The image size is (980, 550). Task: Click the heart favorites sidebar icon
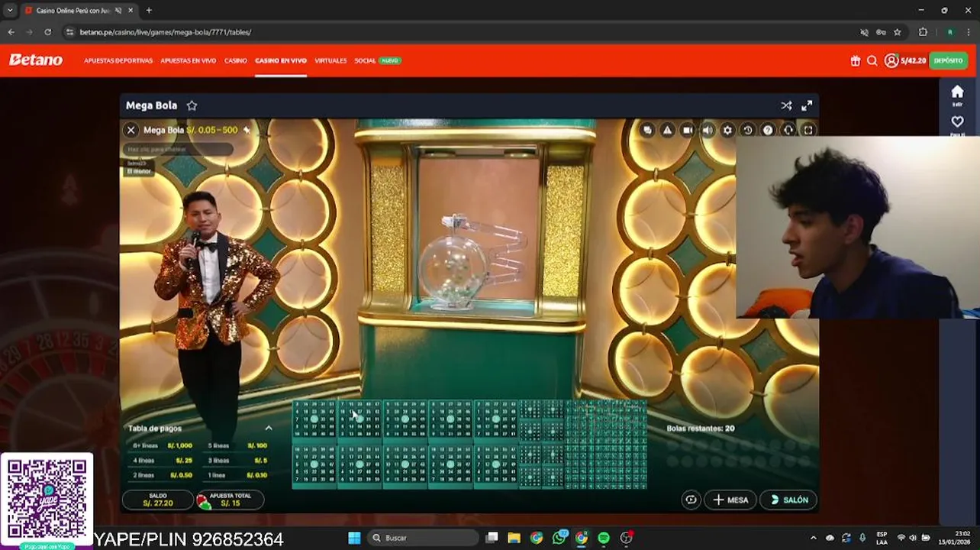pos(957,122)
